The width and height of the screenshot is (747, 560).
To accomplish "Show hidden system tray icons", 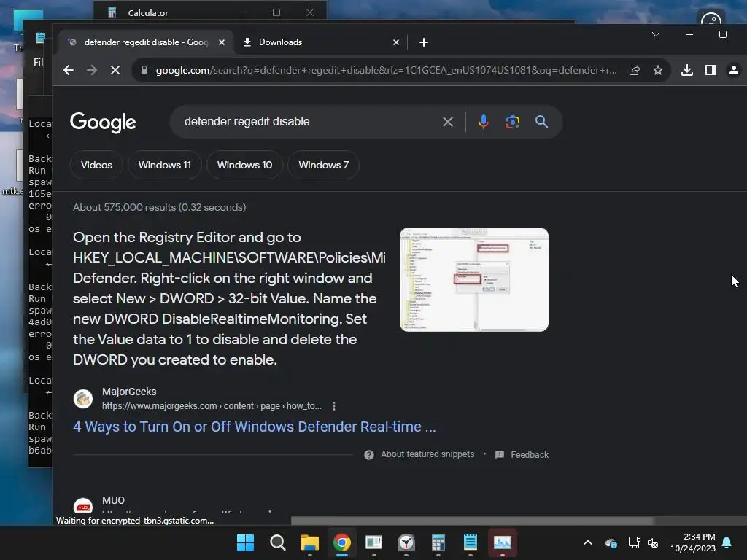I will click(x=588, y=542).
